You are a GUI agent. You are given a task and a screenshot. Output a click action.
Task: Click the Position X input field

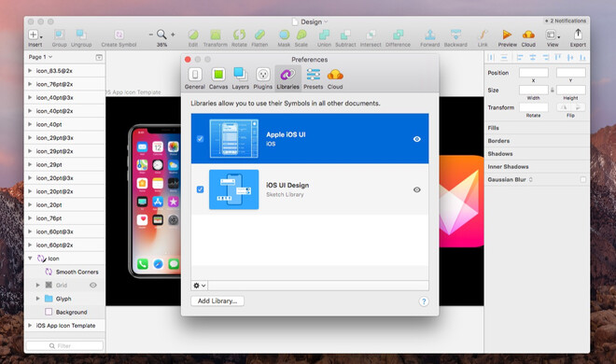533,73
